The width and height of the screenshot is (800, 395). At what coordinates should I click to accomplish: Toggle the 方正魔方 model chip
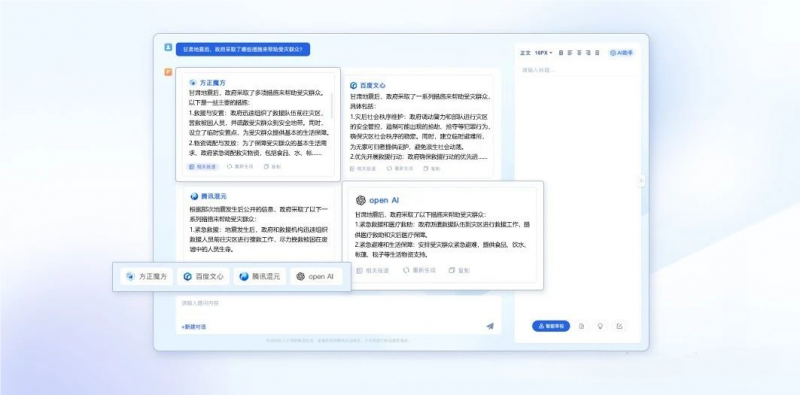pyautogui.click(x=147, y=277)
